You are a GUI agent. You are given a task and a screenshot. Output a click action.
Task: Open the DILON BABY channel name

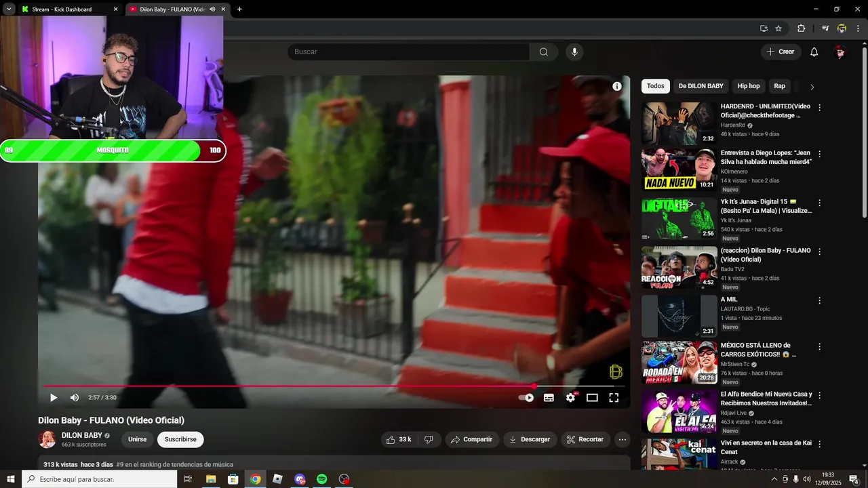point(82,435)
